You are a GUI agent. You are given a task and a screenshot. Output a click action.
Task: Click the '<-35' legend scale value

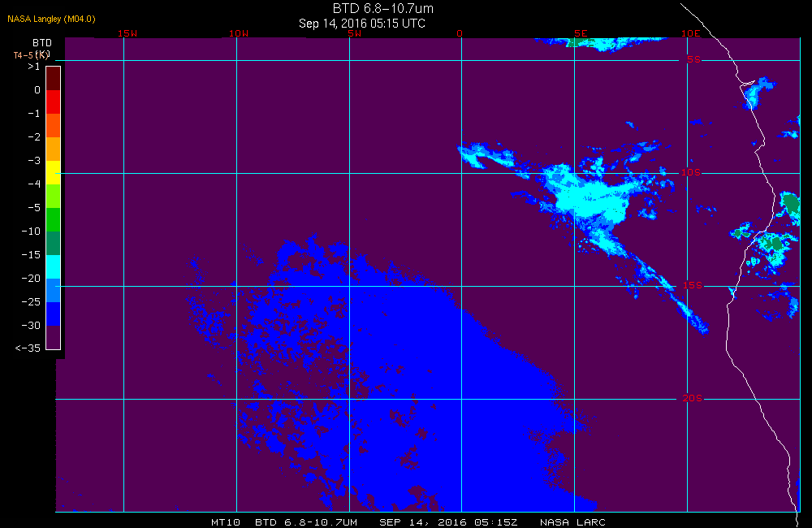tap(28, 348)
